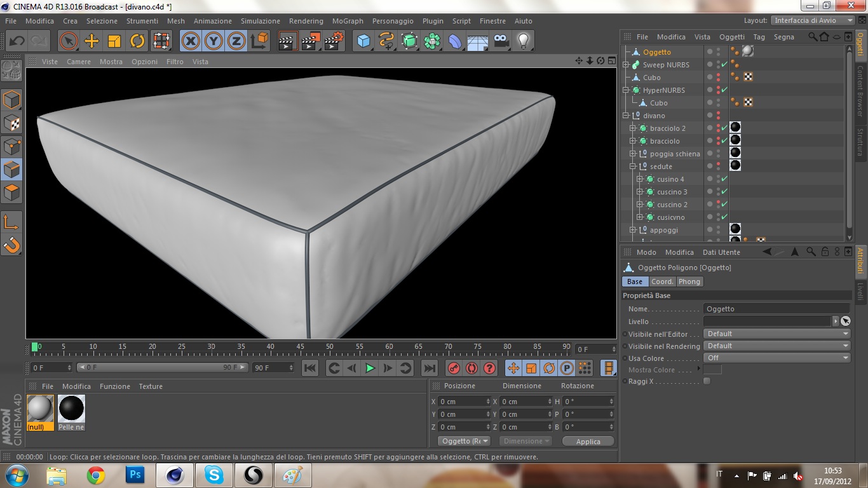Expand the appoggi object tree node
This screenshot has width=868, height=488.
click(633, 230)
